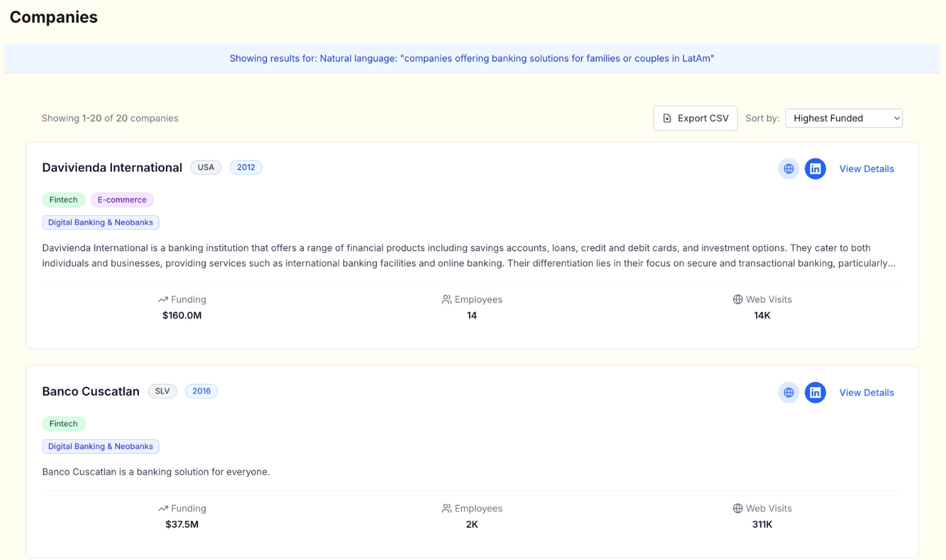Click Banco Cuscatlan's Digital Banking & Neobanks tag
946x560 pixels.
(x=100, y=446)
